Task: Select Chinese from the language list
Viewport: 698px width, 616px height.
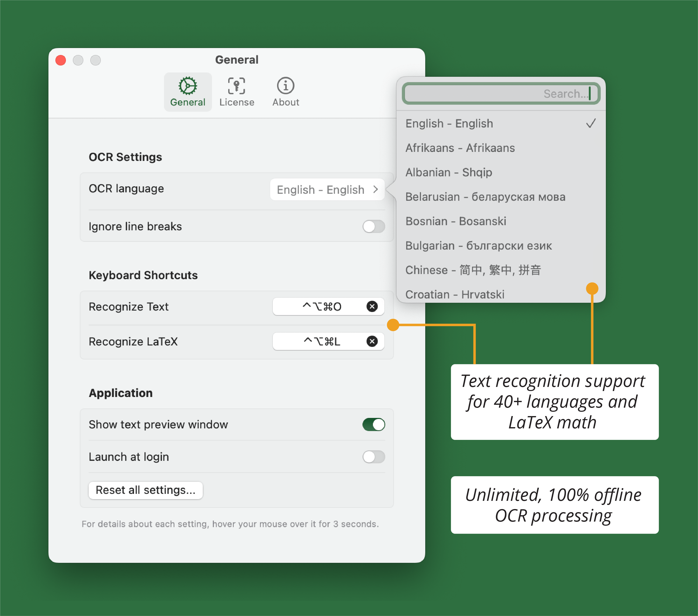Action: (473, 270)
